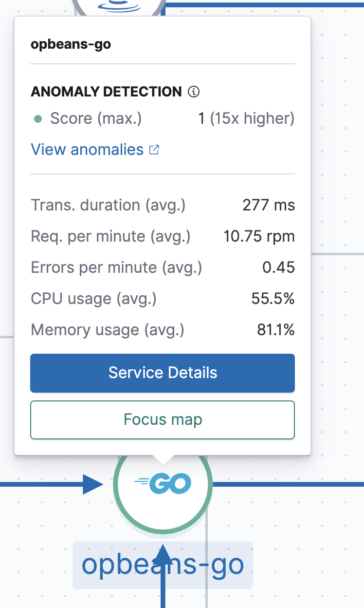Open the View anomalies page
The height and width of the screenshot is (608, 364).
(88, 150)
